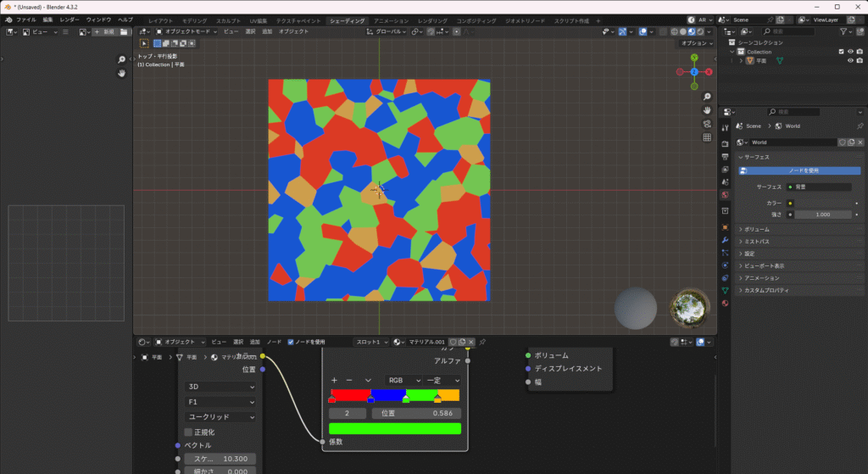Hide Collection with its eye icon
868x474 pixels.
(x=851, y=52)
